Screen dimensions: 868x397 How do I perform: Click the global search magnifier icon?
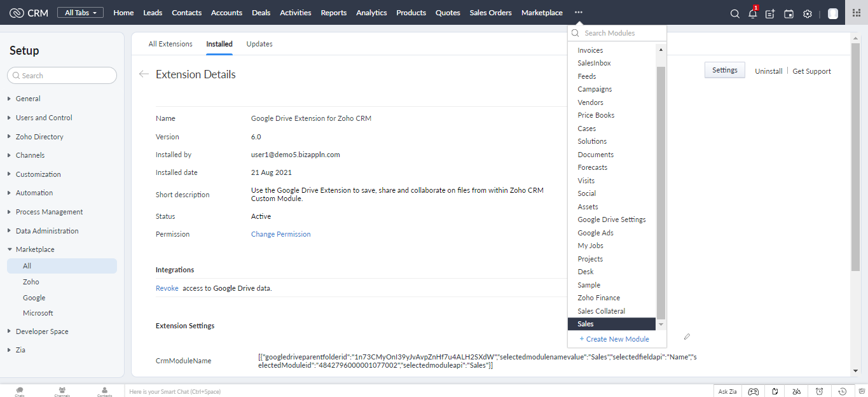coord(734,13)
